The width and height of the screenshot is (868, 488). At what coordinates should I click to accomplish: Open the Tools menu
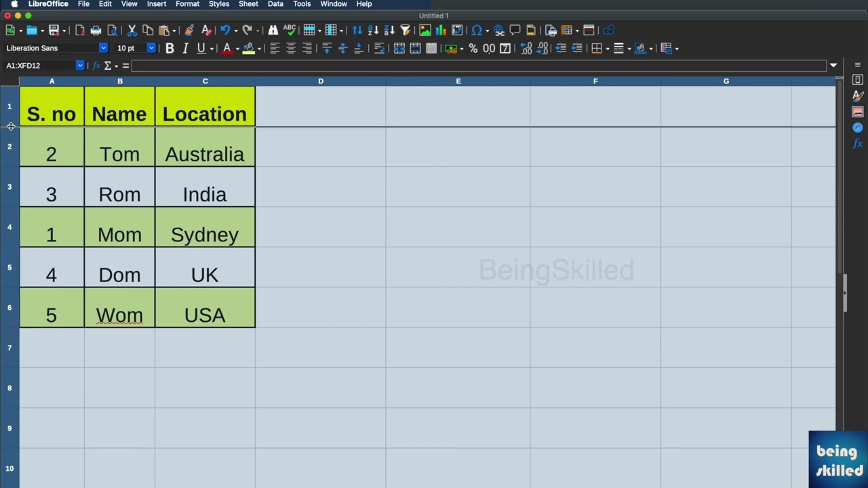coord(302,4)
